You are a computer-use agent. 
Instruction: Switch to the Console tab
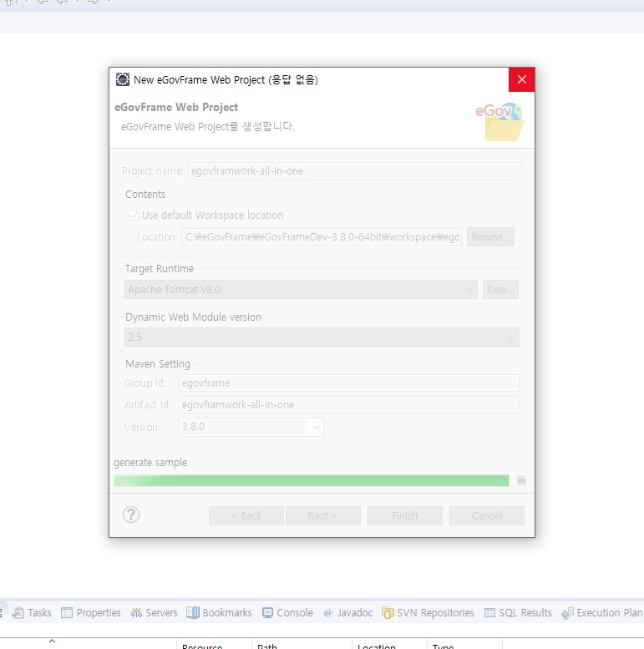click(x=287, y=612)
